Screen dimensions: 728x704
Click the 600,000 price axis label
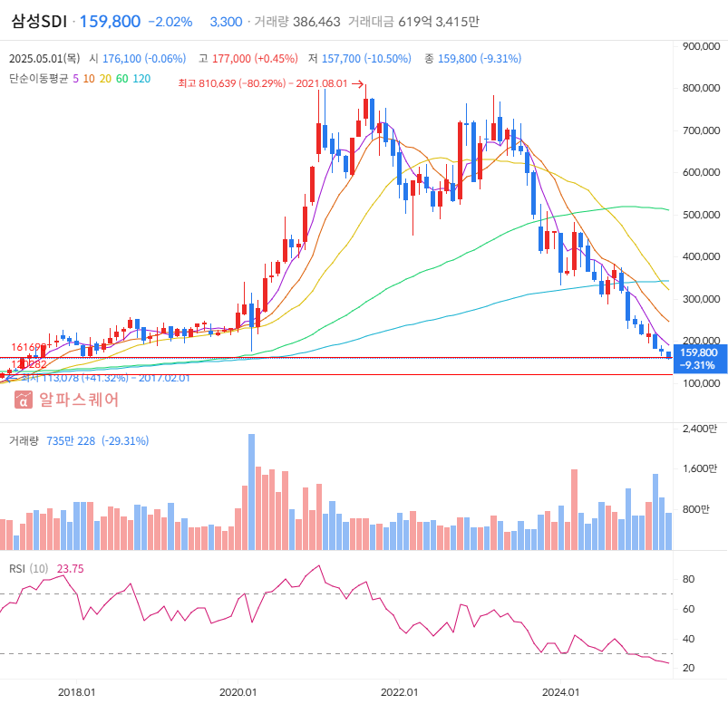[x=701, y=172]
